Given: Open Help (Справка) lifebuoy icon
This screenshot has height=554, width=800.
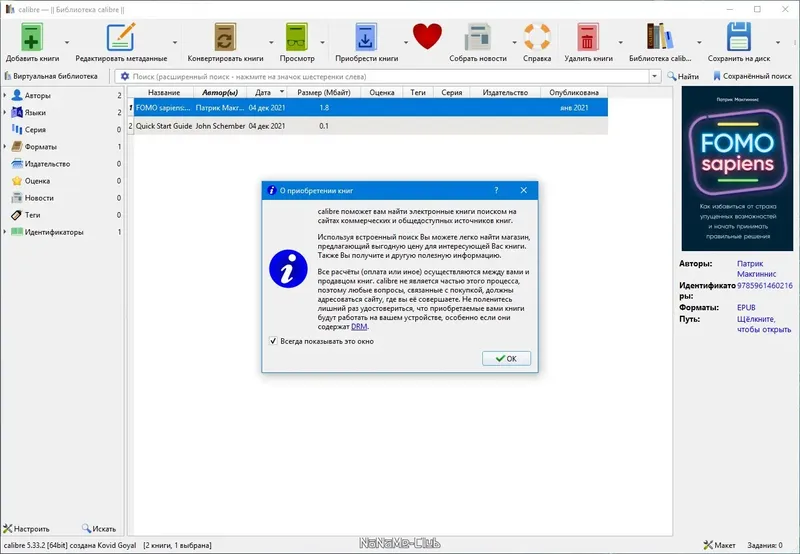Looking at the screenshot, I should click(x=537, y=37).
